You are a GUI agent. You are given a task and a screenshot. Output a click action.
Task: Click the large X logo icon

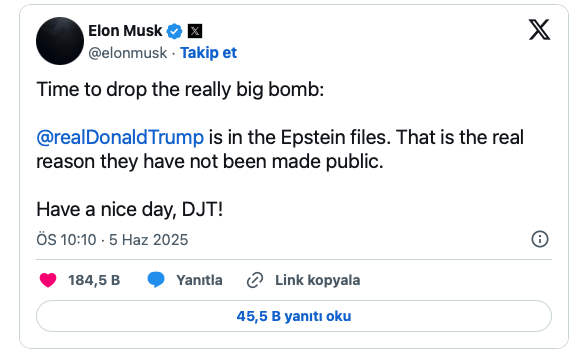(x=539, y=29)
